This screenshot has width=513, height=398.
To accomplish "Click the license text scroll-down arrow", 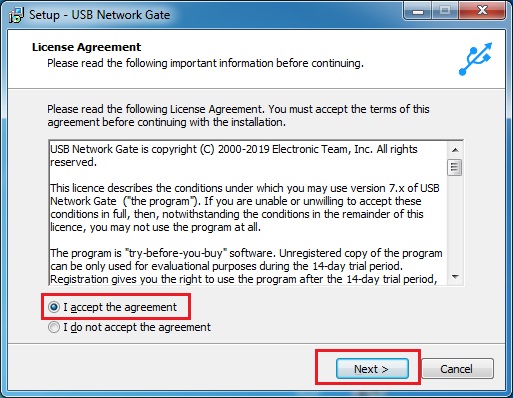I will tap(455, 277).
